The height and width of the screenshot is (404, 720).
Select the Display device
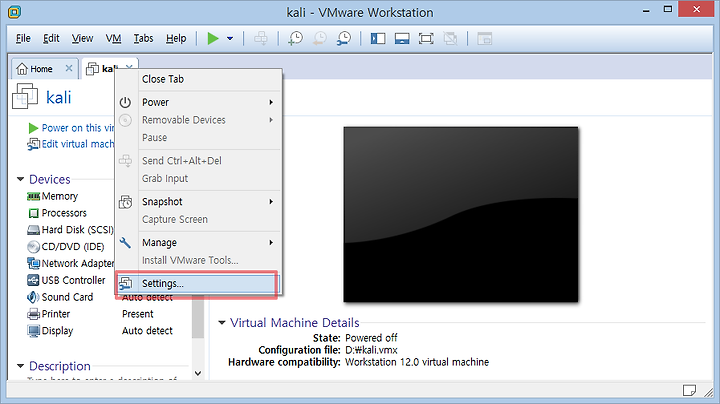click(x=50, y=331)
